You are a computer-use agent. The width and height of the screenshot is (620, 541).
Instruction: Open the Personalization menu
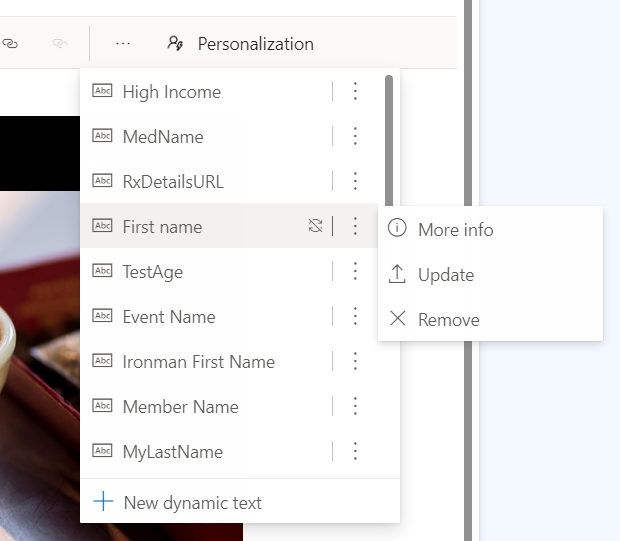click(x=241, y=44)
